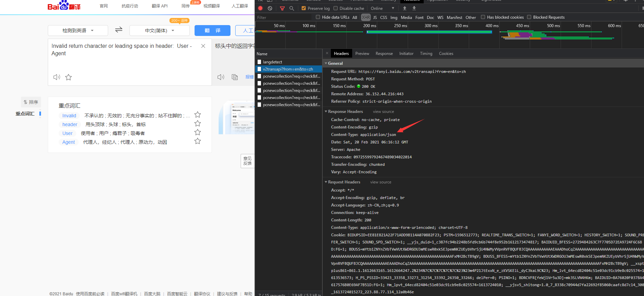Click the blue 翻译 translate button

[213, 31]
